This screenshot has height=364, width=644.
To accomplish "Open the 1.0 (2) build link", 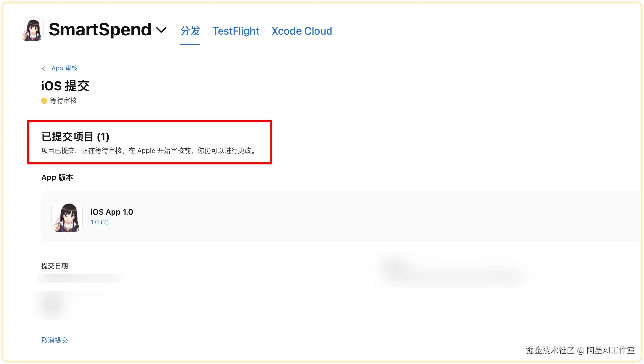I will point(100,222).
